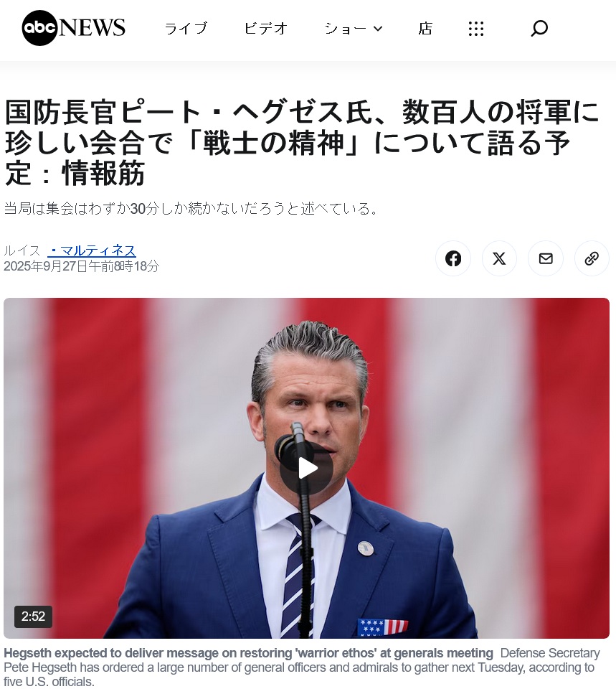Share the article by email
The height and width of the screenshot is (694, 616).
pos(546,258)
